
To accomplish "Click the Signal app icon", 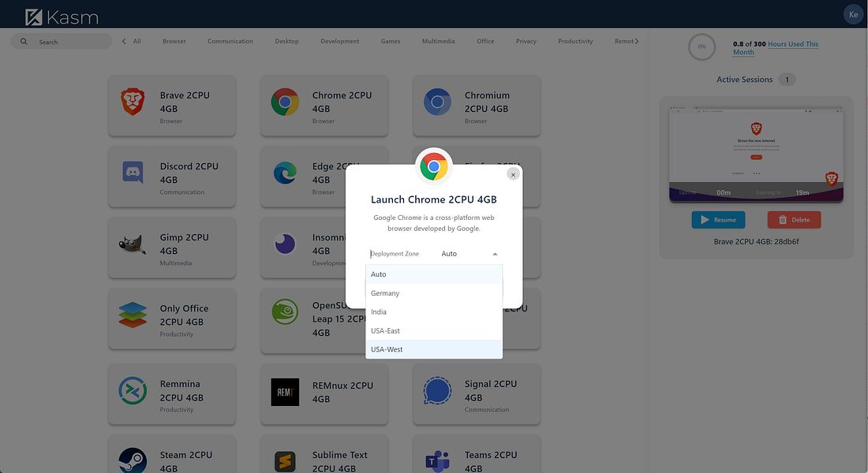I will coord(436,389).
